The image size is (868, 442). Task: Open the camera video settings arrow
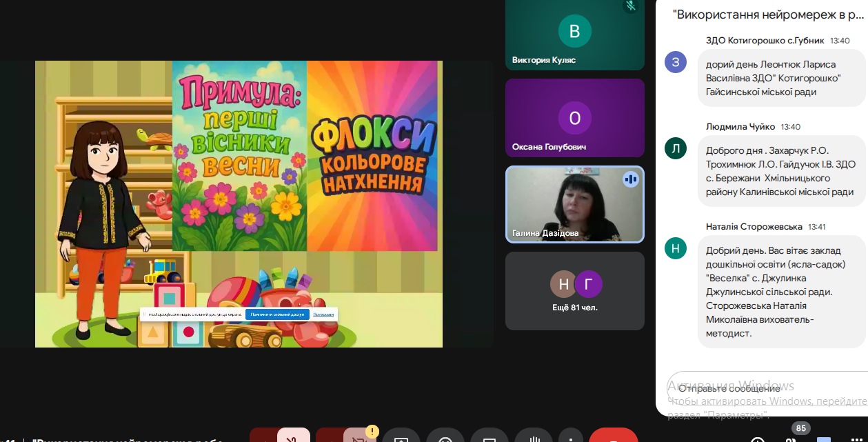[330, 436]
